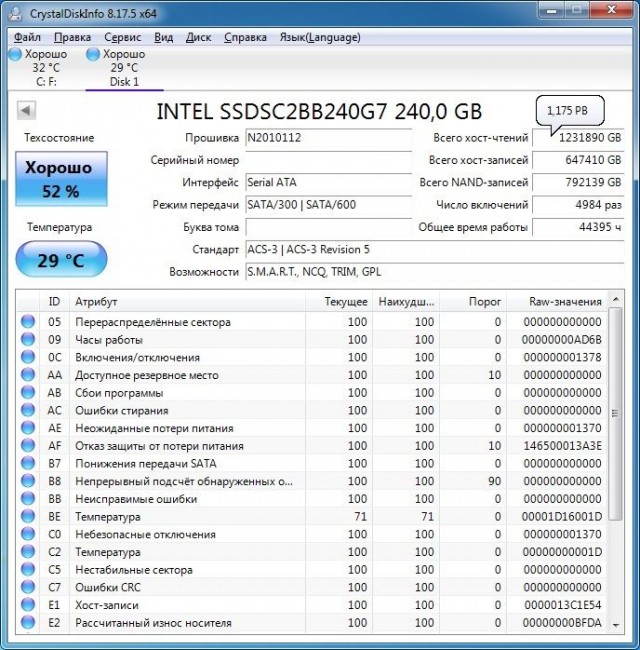Click the Всего NAND-записей value 792139 GB
This screenshot has width=640, height=650.
578,183
